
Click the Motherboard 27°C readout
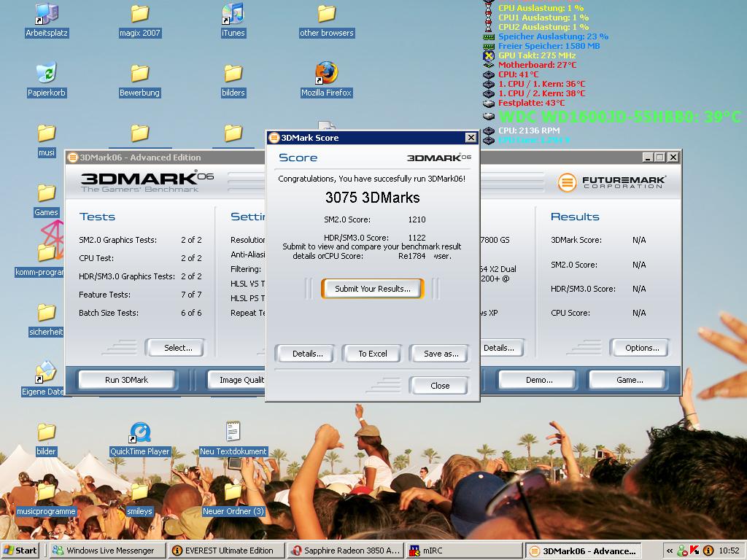(x=537, y=65)
